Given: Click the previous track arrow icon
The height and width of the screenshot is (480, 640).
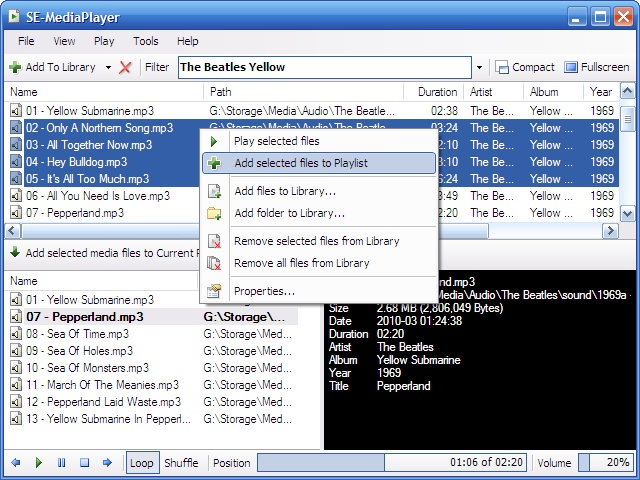Looking at the screenshot, I should (15, 463).
